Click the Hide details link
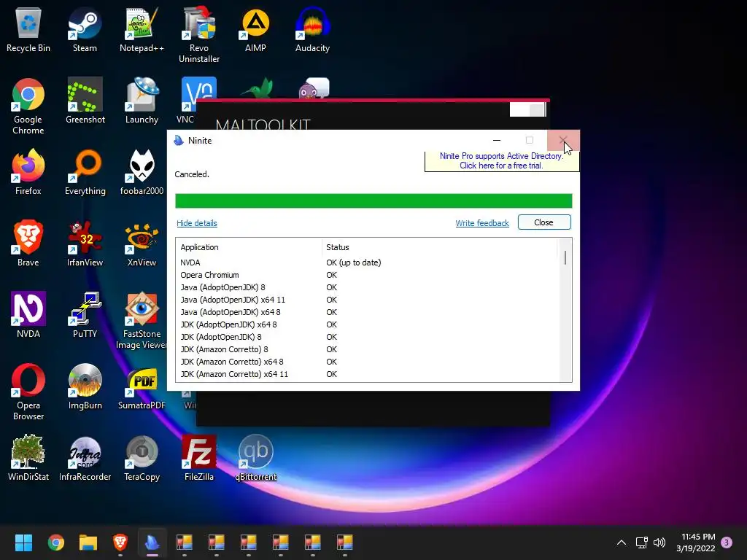Screen dimensions: 747x560 pos(197,223)
